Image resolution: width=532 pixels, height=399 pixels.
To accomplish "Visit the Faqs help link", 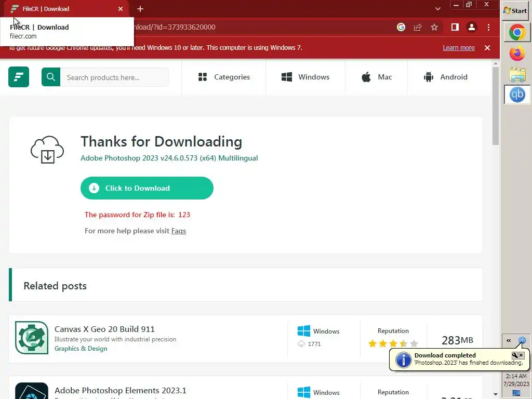I will 179,231.
